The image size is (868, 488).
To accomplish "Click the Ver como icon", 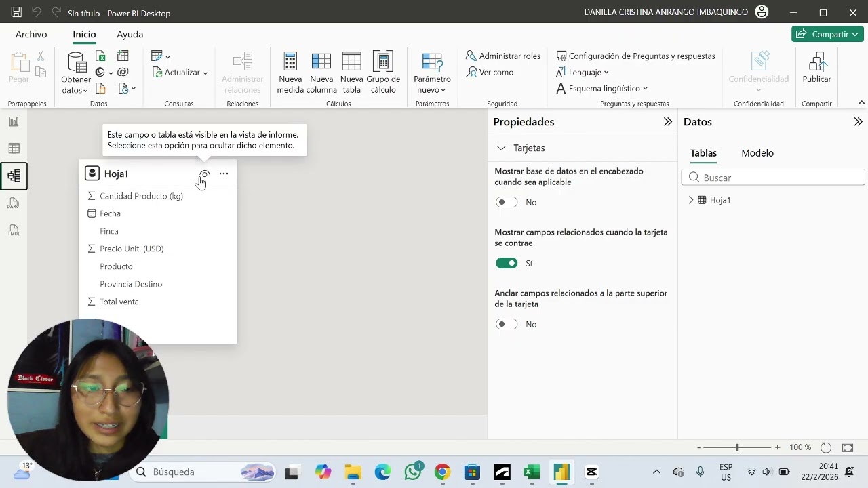I will tap(471, 72).
